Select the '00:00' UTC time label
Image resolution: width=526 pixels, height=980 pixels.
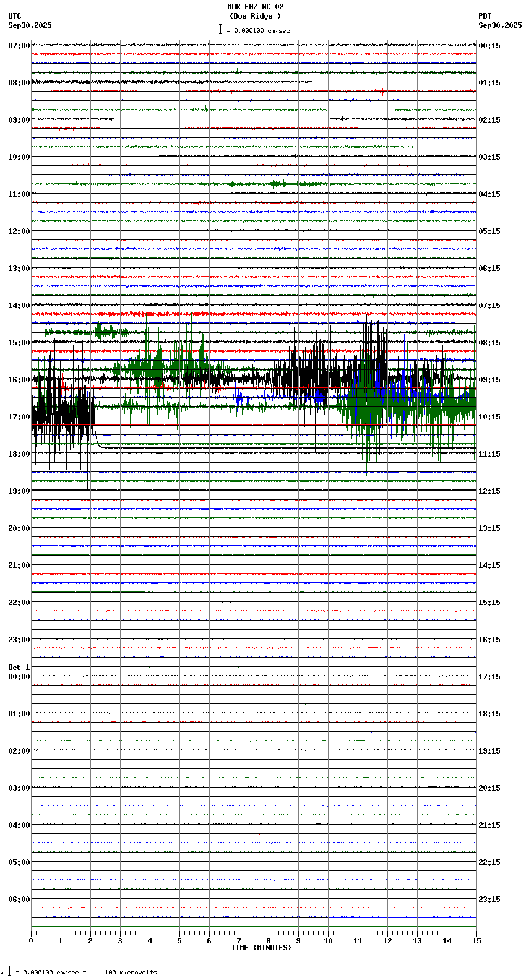[19, 677]
